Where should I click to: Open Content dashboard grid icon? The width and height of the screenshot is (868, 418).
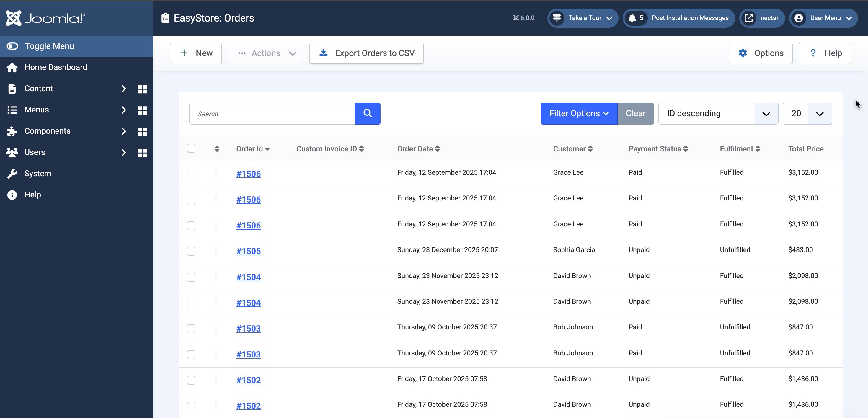(142, 89)
